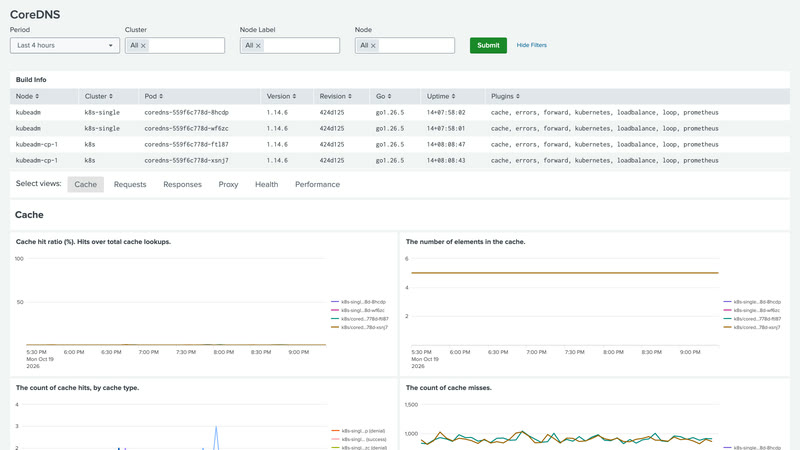
Task: Select pod cell coredns-559f6c778d-xsnj7
Action: pyautogui.click(x=186, y=160)
